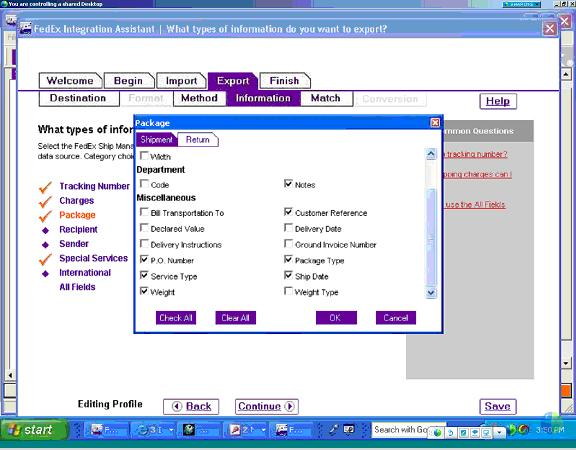Save the editing profile
Viewport: 576px width, 450px height.
click(x=498, y=406)
